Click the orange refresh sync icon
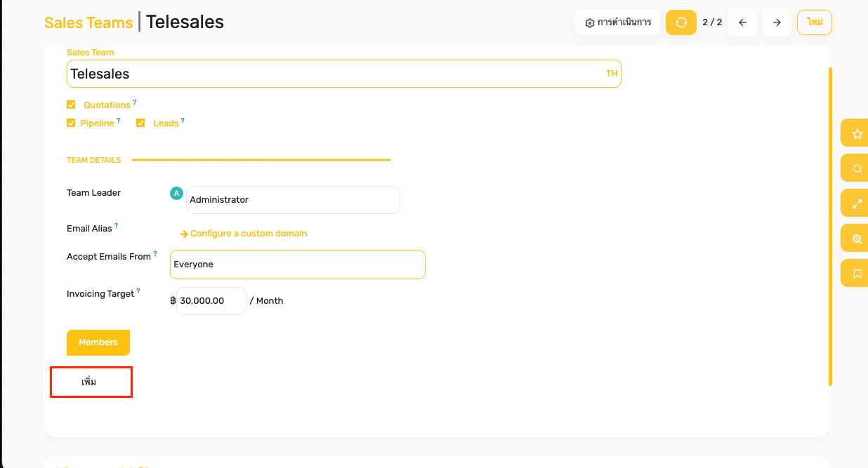The height and width of the screenshot is (468, 868). tap(680, 22)
